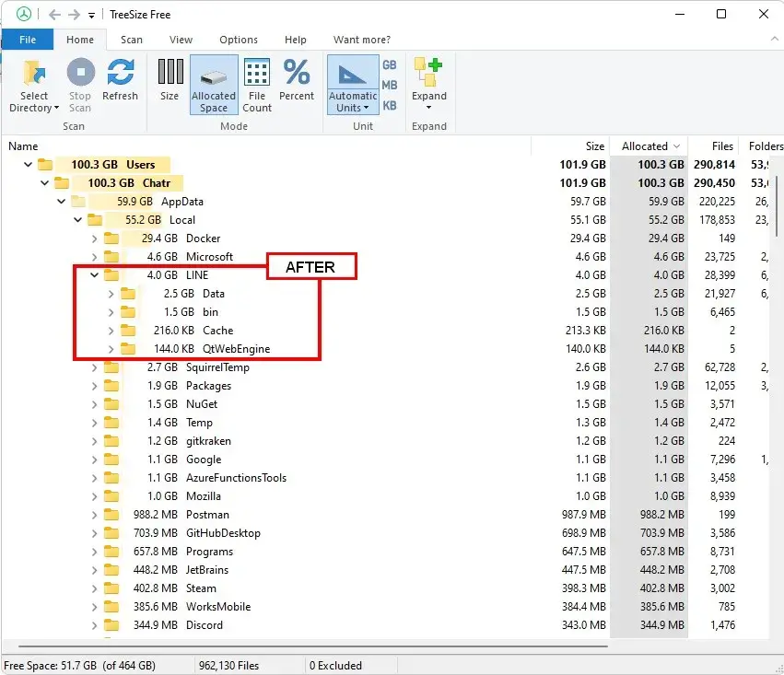Click the bin folder icon

point(128,312)
